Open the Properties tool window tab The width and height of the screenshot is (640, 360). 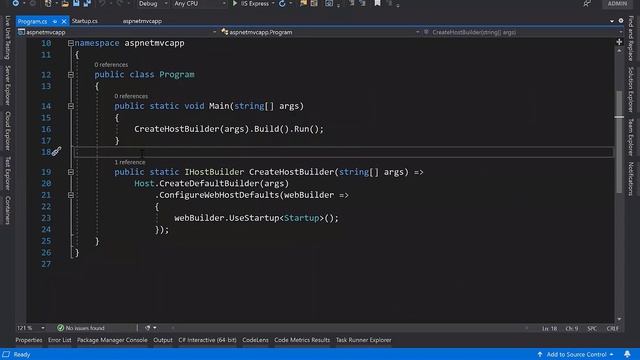click(x=29, y=340)
